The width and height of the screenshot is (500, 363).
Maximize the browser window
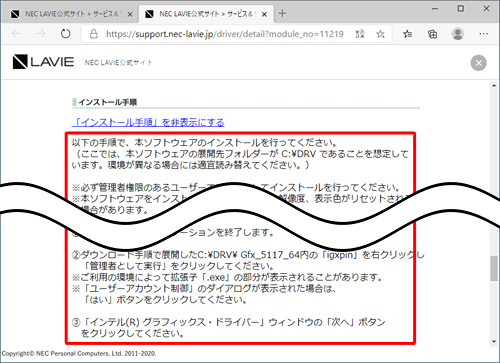[x=461, y=9]
